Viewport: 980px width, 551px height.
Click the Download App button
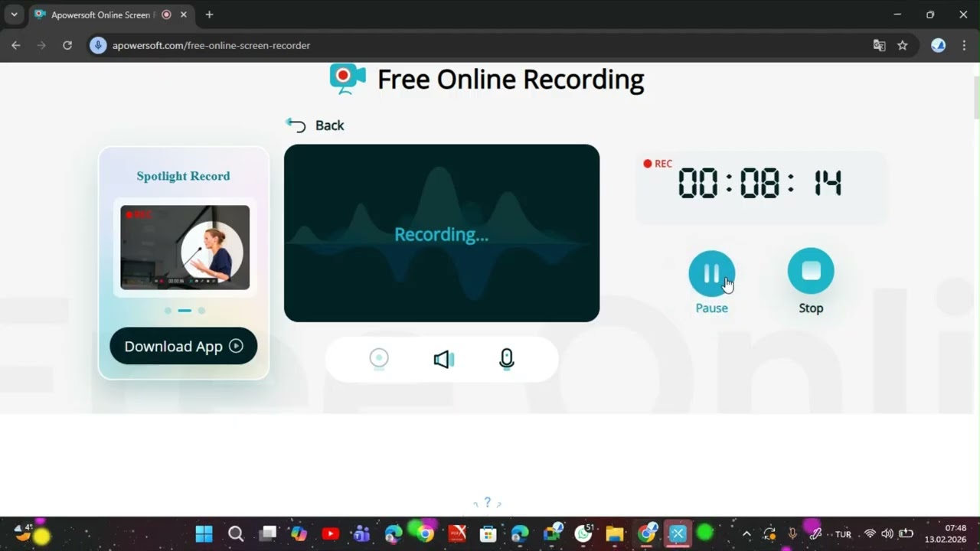pyautogui.click(x=184, y=346)
